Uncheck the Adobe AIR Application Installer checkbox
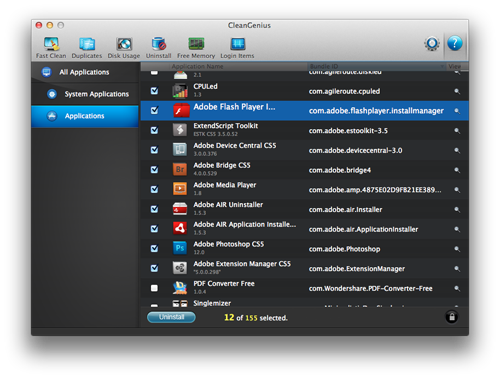500x379 pixels. (154, 228)
